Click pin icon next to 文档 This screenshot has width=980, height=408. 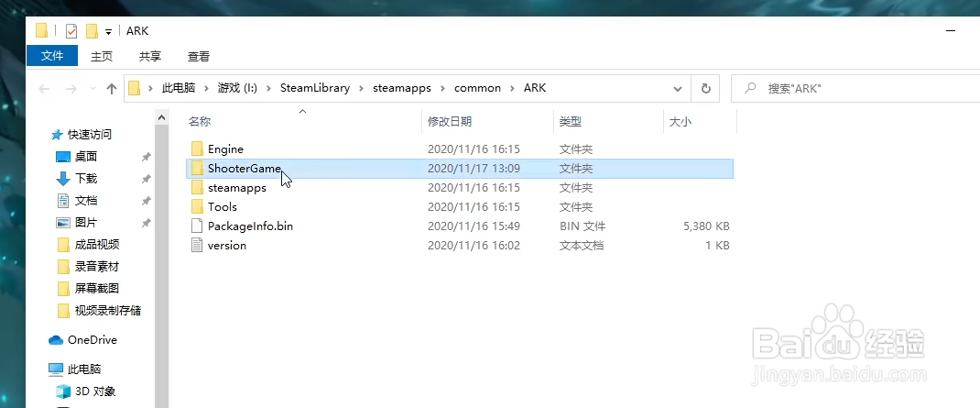(x=147, y=201)
